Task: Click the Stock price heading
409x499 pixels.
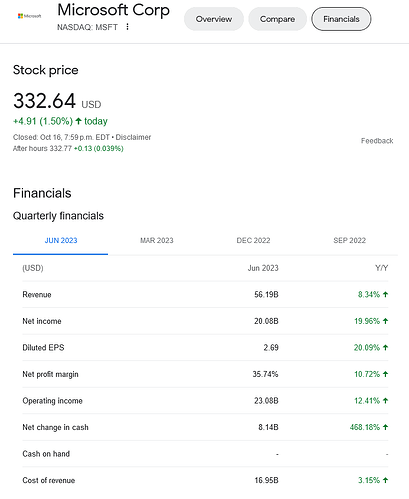Action: [46, 70]
